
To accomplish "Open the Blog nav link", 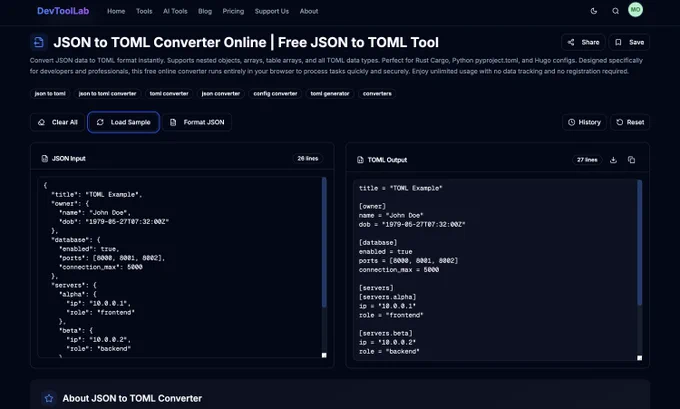I will [x=205, y=11].
